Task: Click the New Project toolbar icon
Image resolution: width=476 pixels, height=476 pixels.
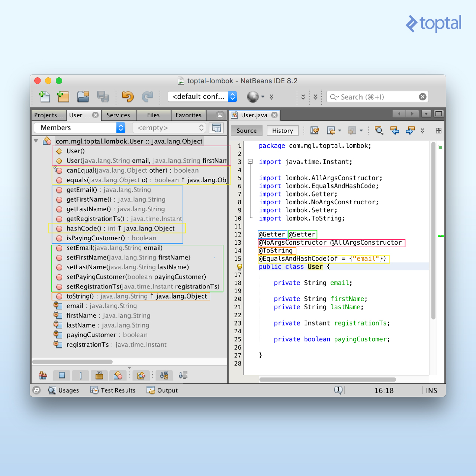Action: click(x=63, y=97)
